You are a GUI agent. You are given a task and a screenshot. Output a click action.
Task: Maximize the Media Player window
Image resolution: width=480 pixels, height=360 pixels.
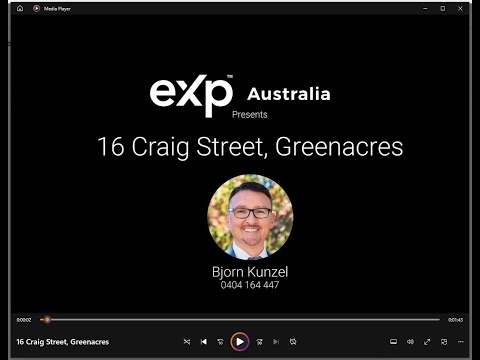[x=443, y=8]
